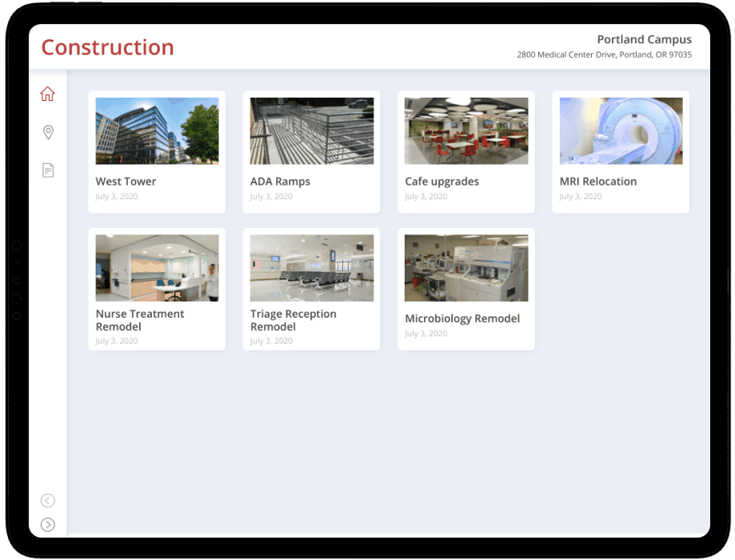The width and height of the screenshot is (735, 560).
Task: Select the Cafe upgrades image
Action: tap(466, 131)
